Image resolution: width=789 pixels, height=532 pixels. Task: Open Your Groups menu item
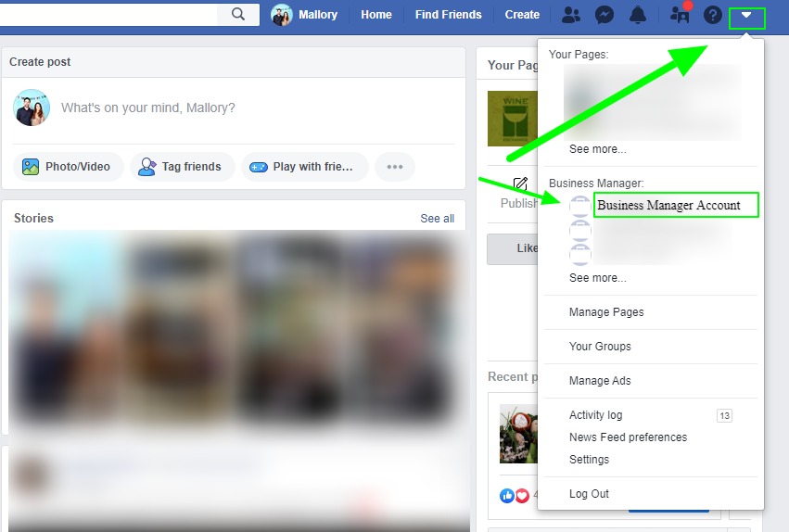click(x=600, y=347)
